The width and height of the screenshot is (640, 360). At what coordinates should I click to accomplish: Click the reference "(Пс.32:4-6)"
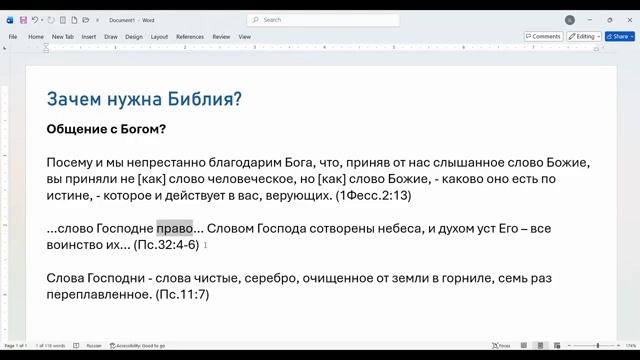point(167,245)
